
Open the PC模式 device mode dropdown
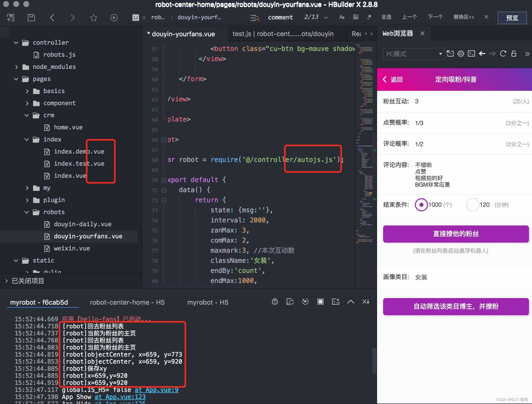tap(413, 54)
